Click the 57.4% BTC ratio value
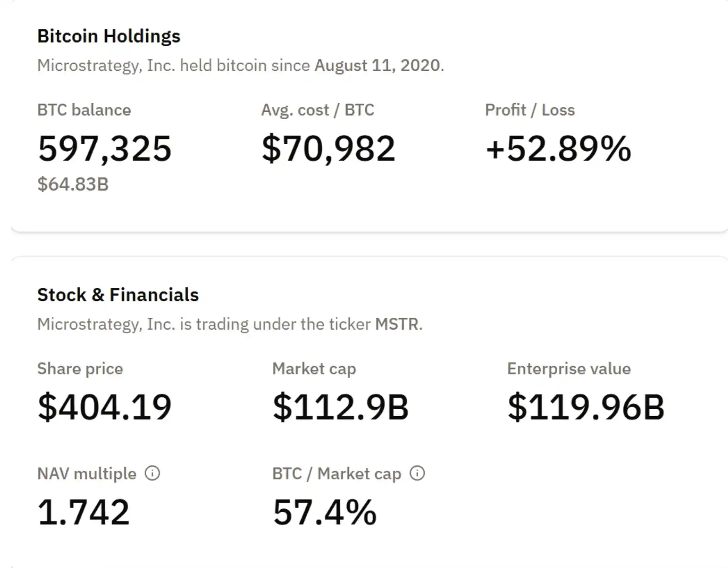 325,512
